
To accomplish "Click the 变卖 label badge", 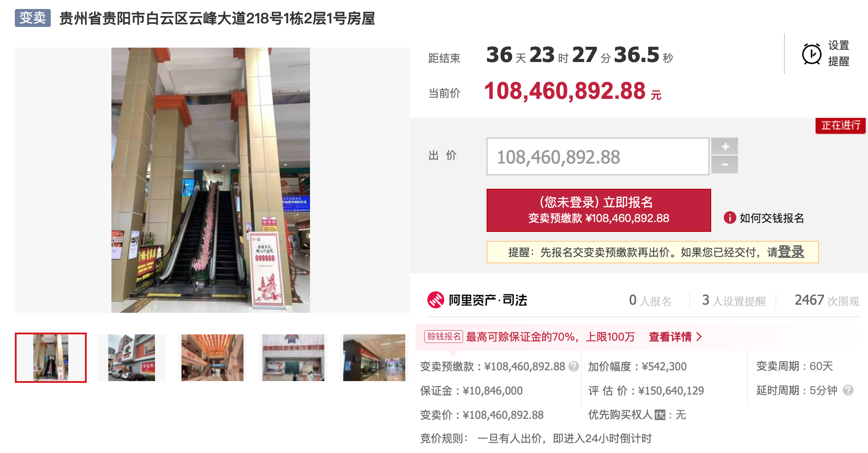I will (x=33, y=18).
